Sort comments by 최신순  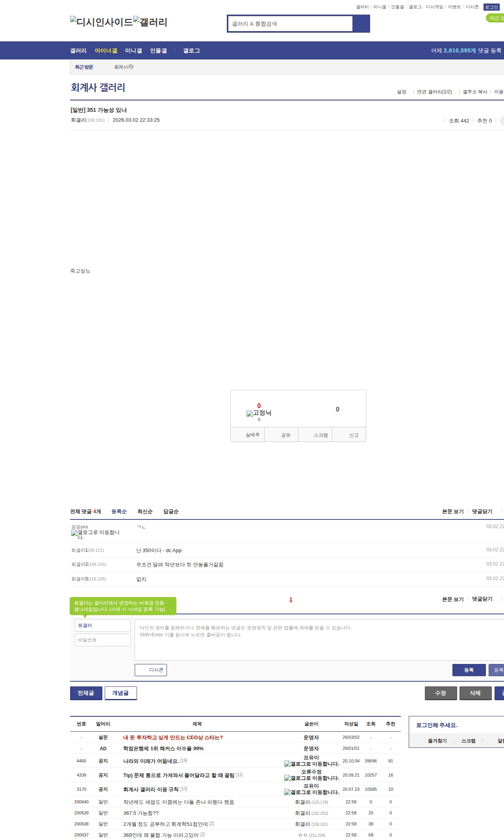tap(145, 511)
